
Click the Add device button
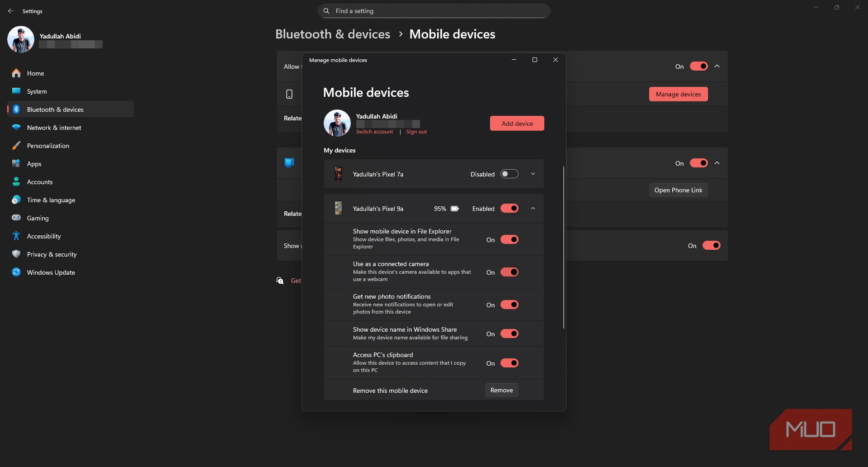pyautogui.click(x=517, y=123)
